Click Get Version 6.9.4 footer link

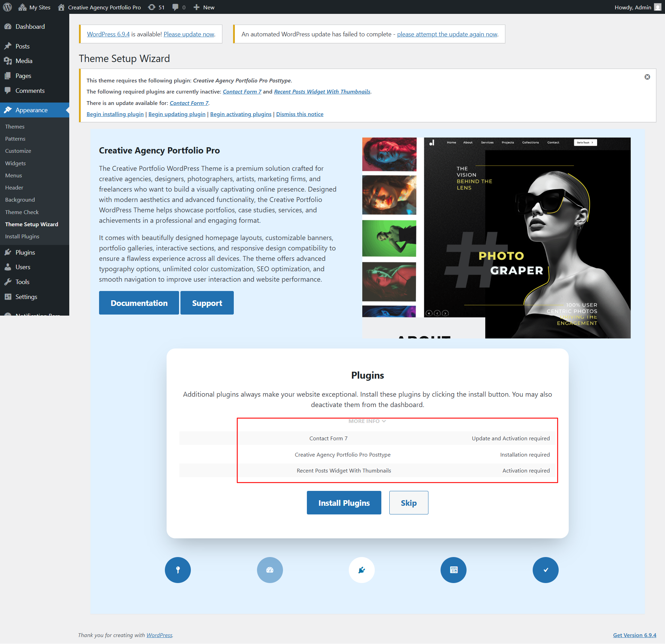click(635, 635)
